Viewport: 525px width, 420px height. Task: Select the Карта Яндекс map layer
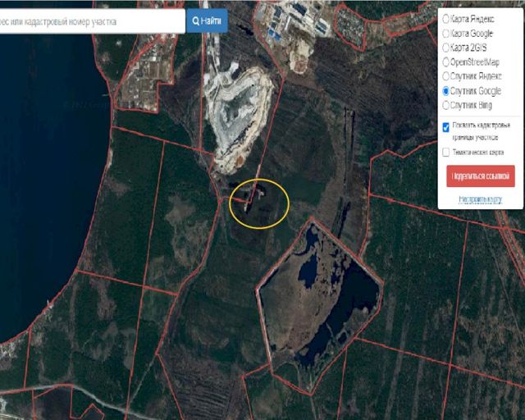(446, 18)
